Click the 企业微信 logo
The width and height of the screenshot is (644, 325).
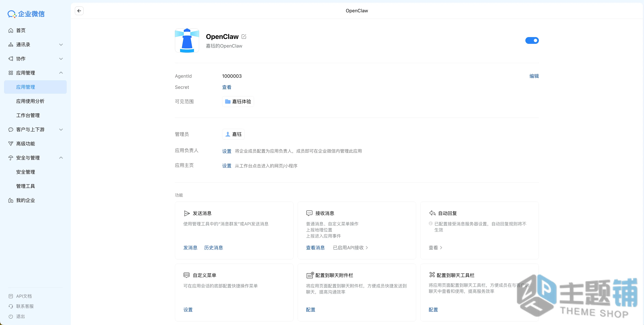point(26,14)
